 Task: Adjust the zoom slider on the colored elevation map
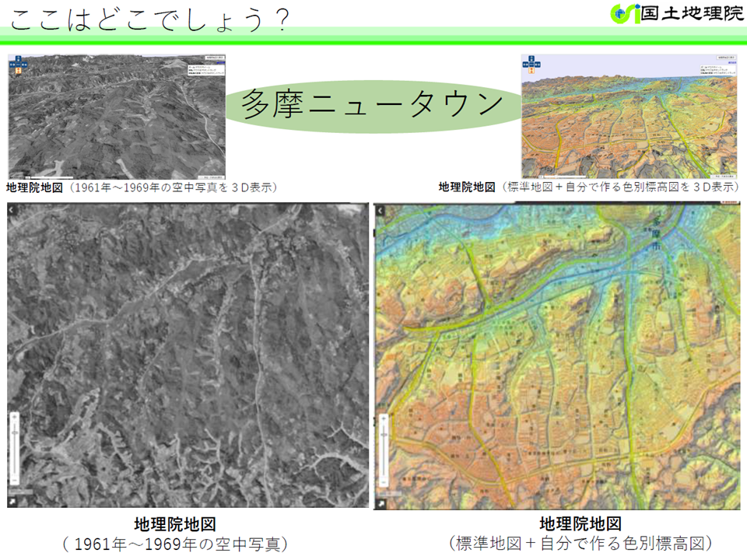pos(384,450)
